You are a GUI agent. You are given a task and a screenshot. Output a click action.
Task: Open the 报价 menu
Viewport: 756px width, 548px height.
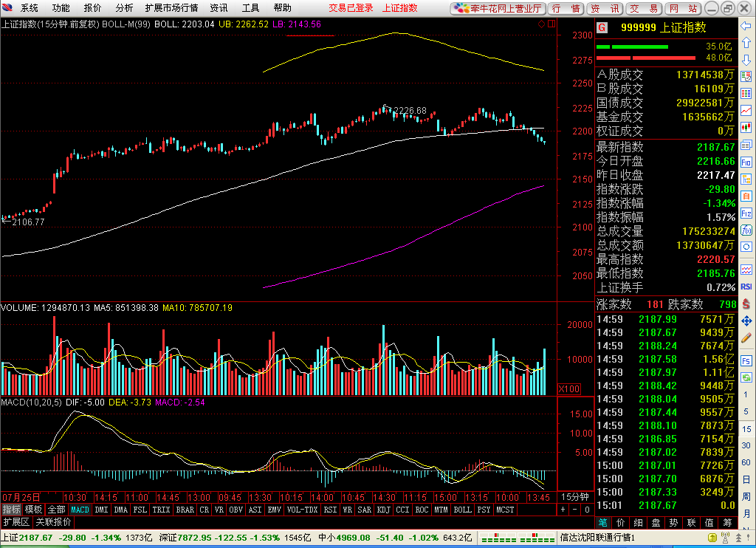92,7
